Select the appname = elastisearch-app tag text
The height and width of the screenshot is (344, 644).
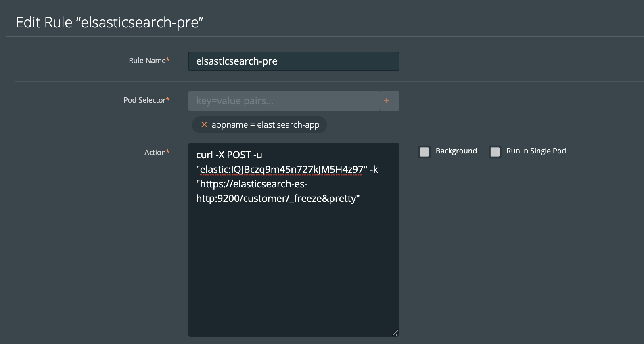coord(265,125)
